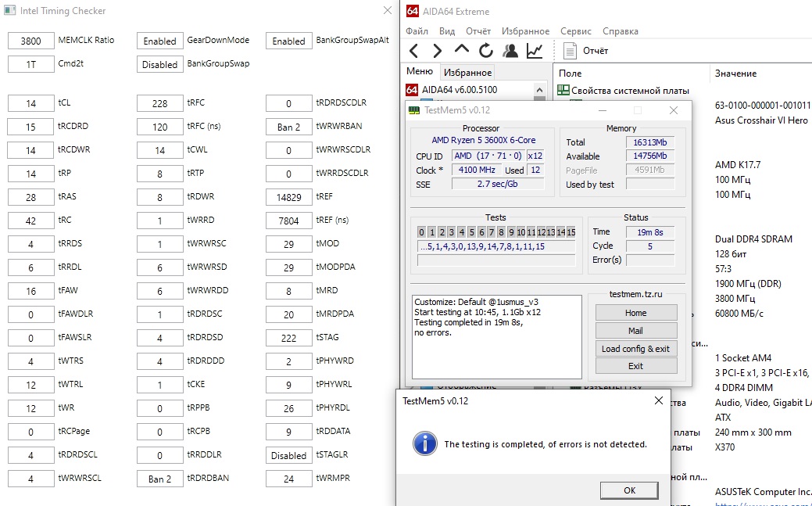Click the test Time value 19m 8s
Viewport: 812px width, 506px height.
pos(650,232)
